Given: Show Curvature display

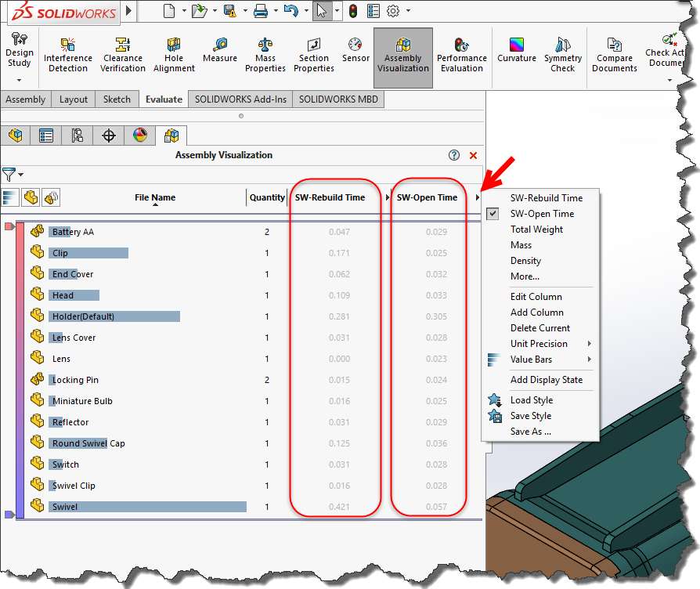Looking at the screenshot, I should point(517,50).
